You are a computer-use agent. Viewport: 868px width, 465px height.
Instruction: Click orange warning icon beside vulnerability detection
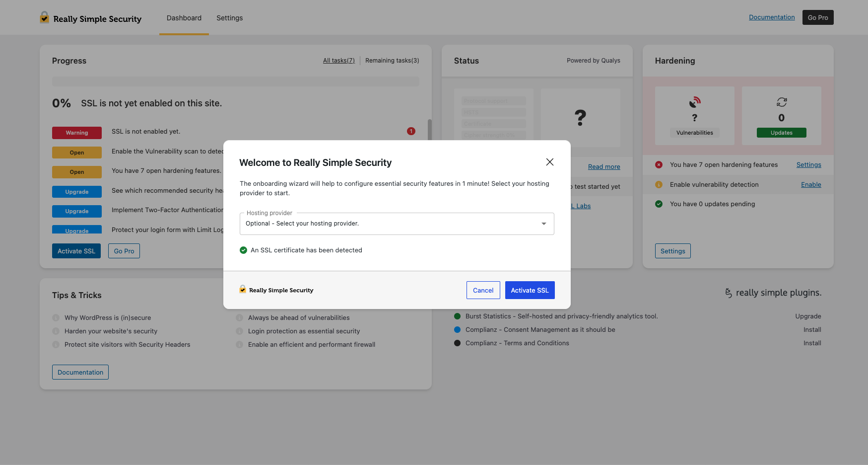tap(659, 184)
